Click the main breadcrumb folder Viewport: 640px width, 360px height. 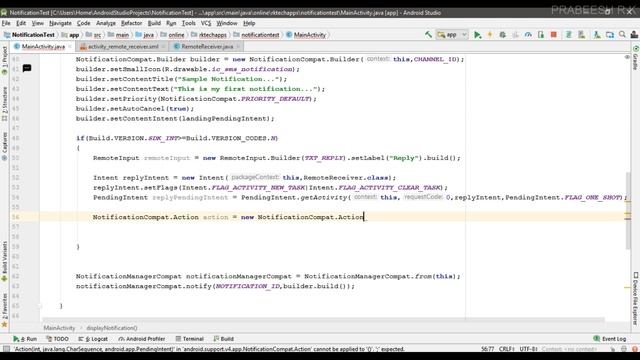click(118, 35)
